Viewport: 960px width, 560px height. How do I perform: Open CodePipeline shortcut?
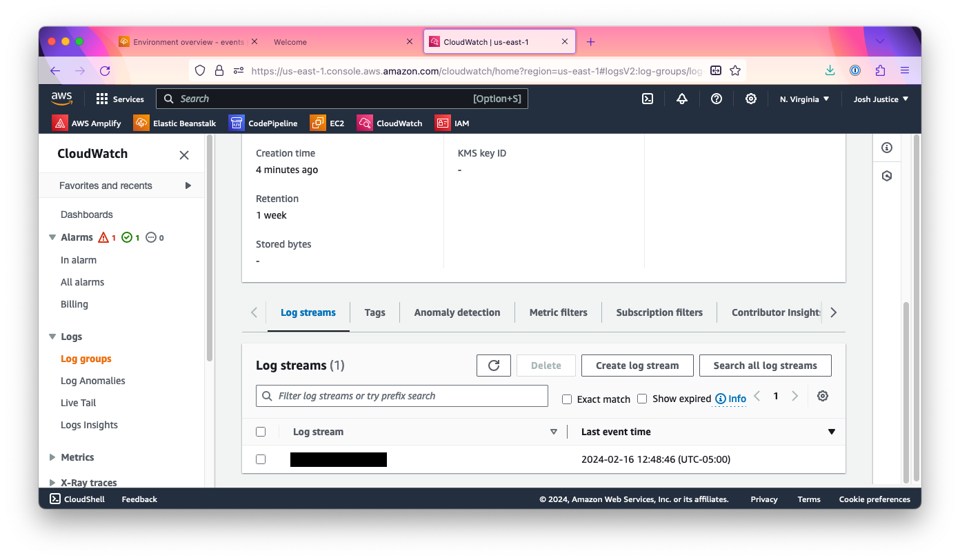(x=263, y=123)
